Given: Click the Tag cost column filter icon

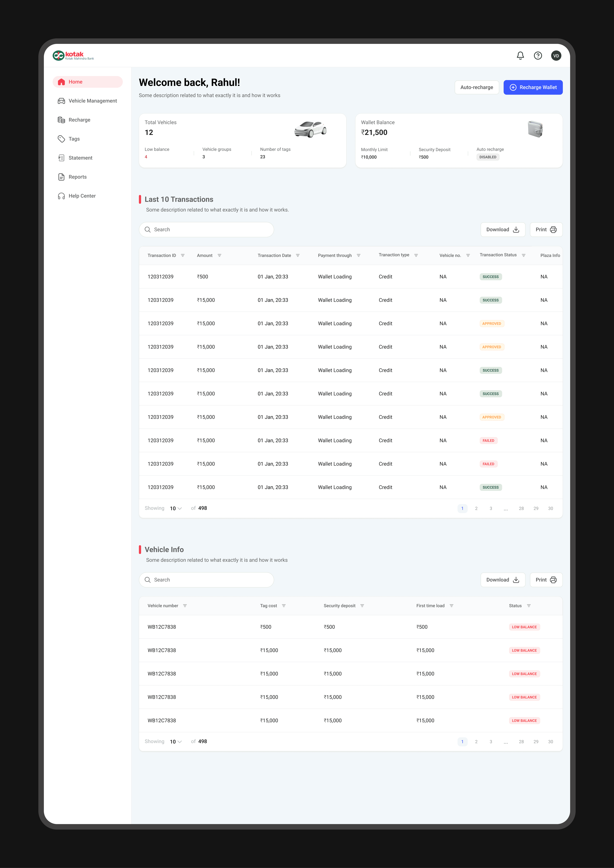Looking at the screenshot, I should click(x=284, y=606).
